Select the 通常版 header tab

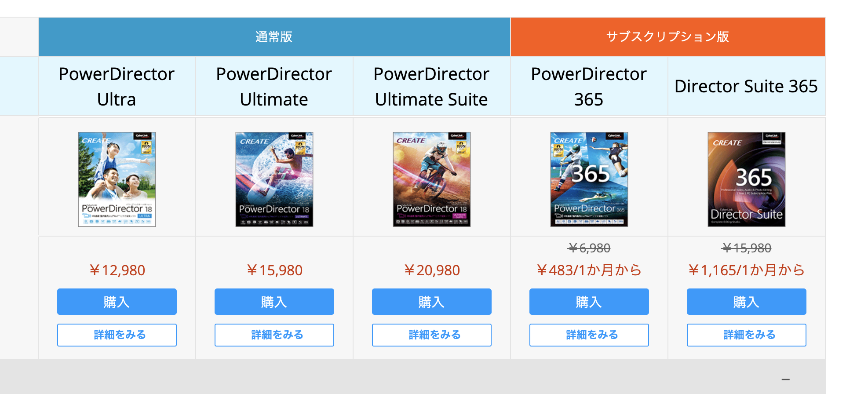(274, 37)
